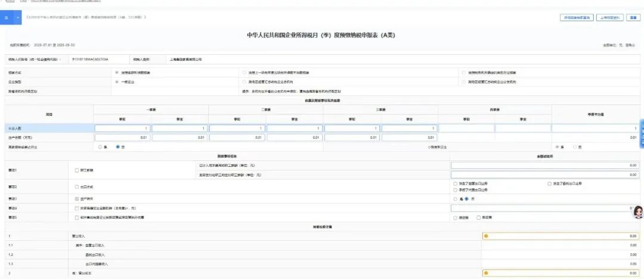
Task: Select 否 for 小型微利企业
Action: (x=575, y=147)
